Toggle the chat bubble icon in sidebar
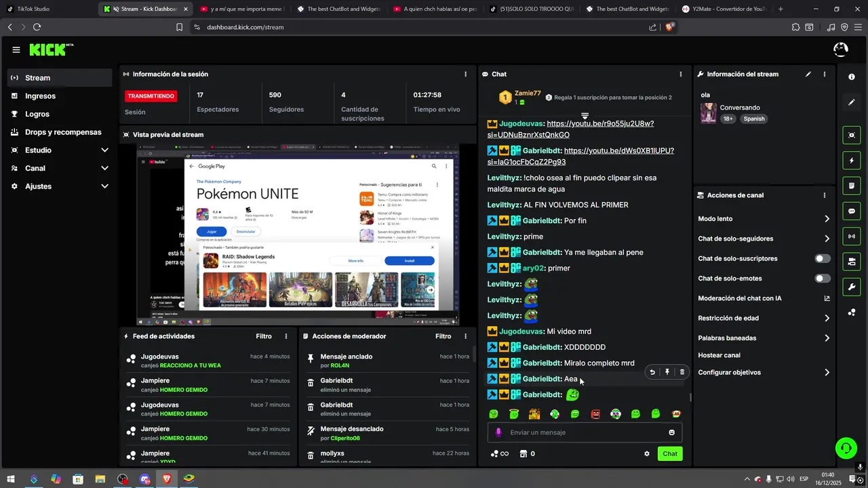 [852, 211]
